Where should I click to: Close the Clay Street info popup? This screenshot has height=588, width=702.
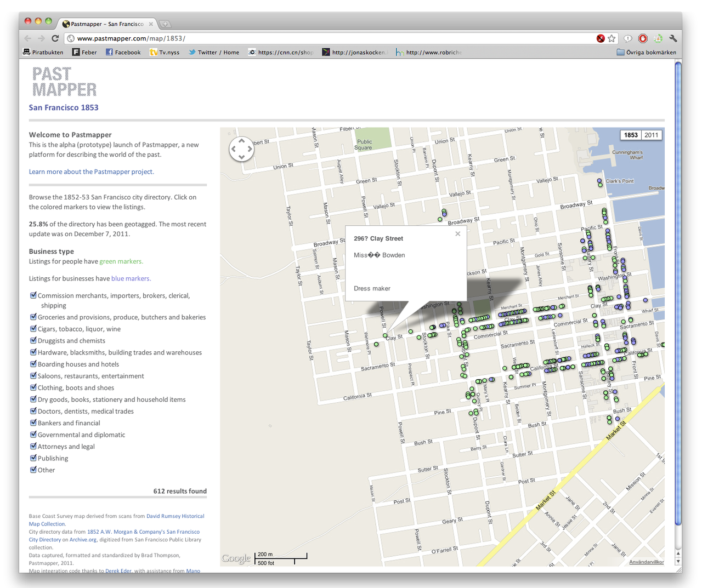tap(458, 234)
